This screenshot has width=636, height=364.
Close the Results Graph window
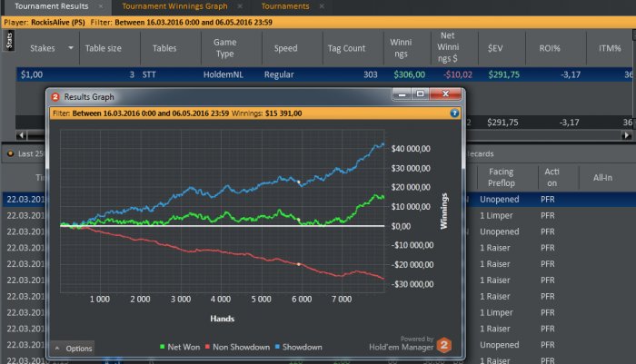(x=445, y=94)
